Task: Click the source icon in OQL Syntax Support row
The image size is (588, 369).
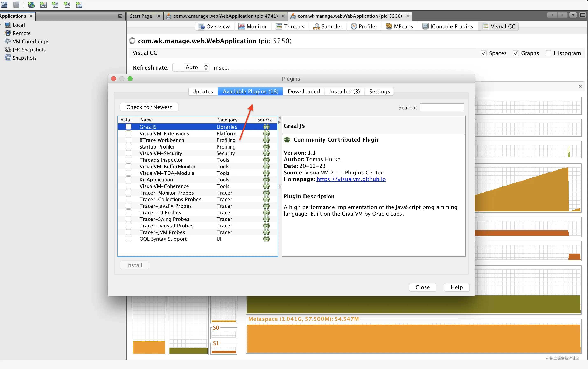Action: click(266, 239)
